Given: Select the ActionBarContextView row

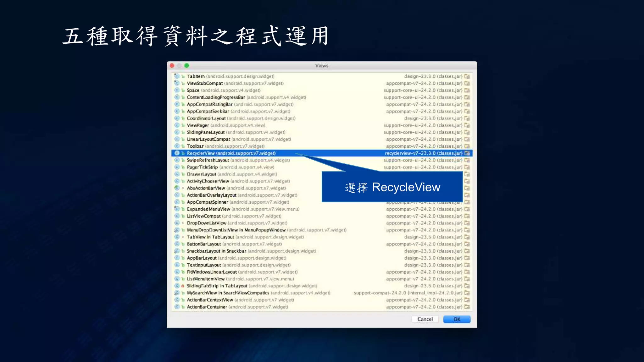Looking at the screenshot, I should (x=322, y=300).
